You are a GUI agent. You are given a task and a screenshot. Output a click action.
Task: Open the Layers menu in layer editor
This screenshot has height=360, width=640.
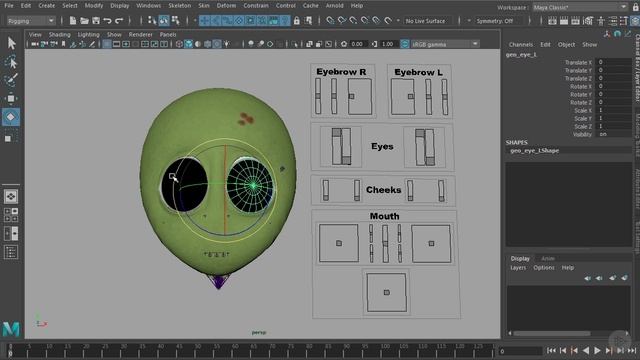518,268
